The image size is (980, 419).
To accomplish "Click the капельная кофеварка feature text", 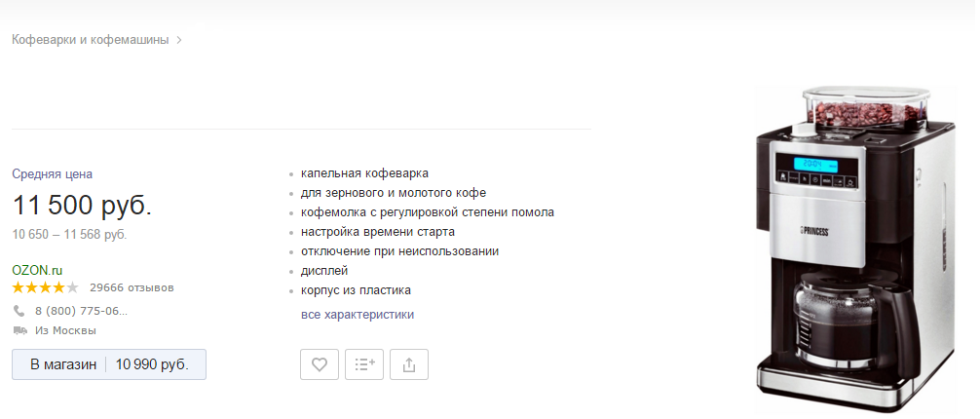I will 365,173.
